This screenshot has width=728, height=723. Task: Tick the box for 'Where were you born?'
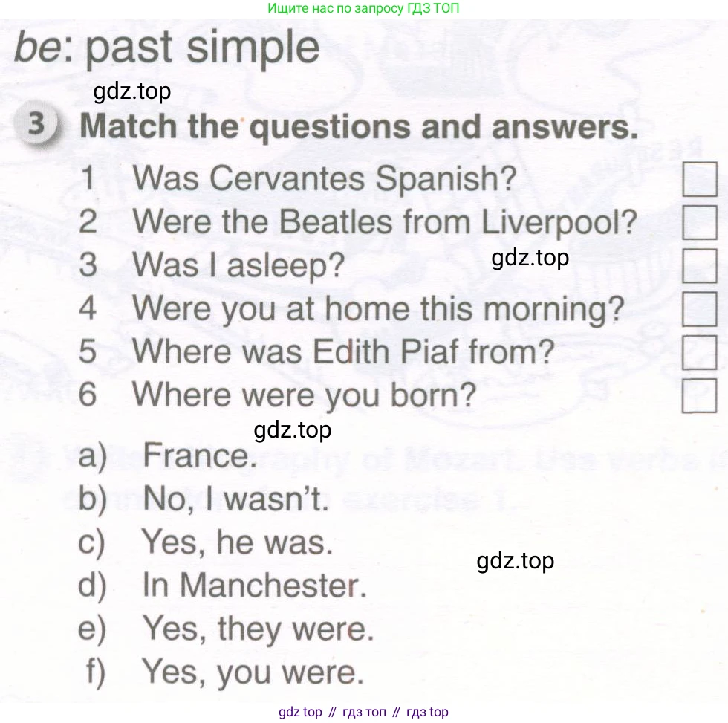[700, 395]
